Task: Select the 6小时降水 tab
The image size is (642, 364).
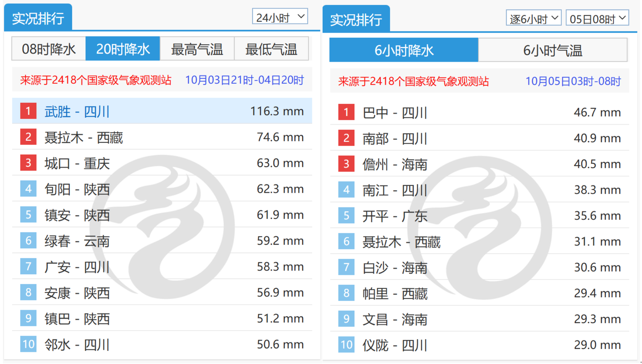Action: coord(404,50)
